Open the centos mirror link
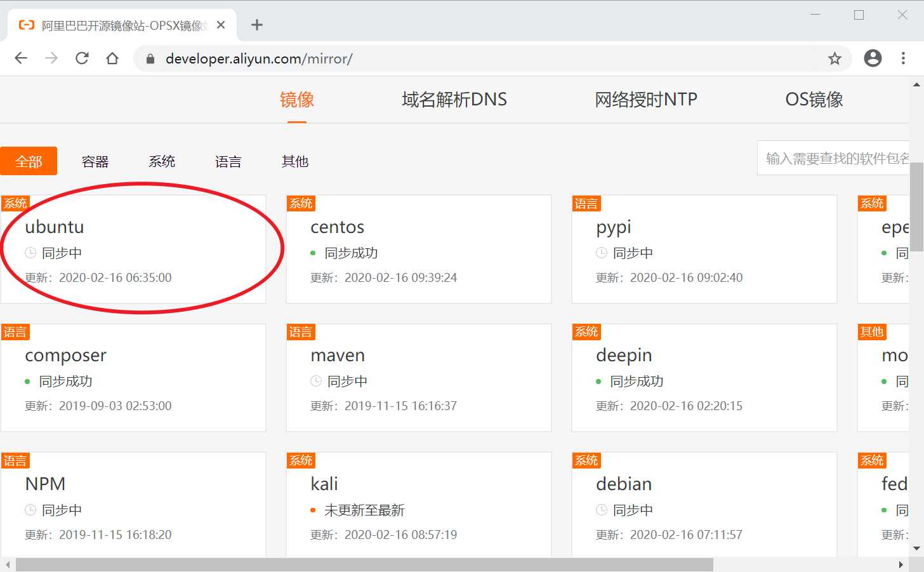The width and height of the screenshot is (924, 572). point(338,227)
